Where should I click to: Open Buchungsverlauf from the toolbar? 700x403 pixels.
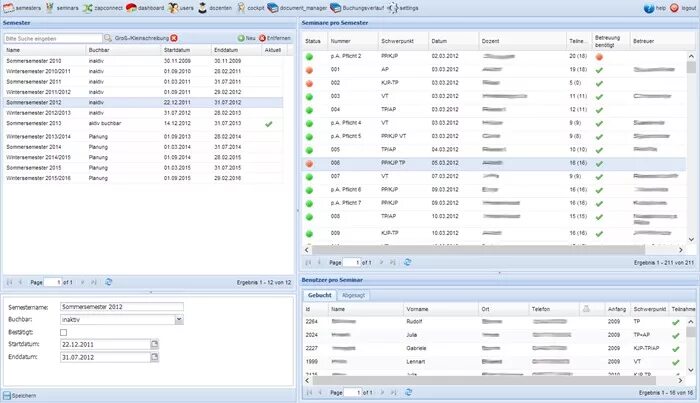(x=357, y=8)
